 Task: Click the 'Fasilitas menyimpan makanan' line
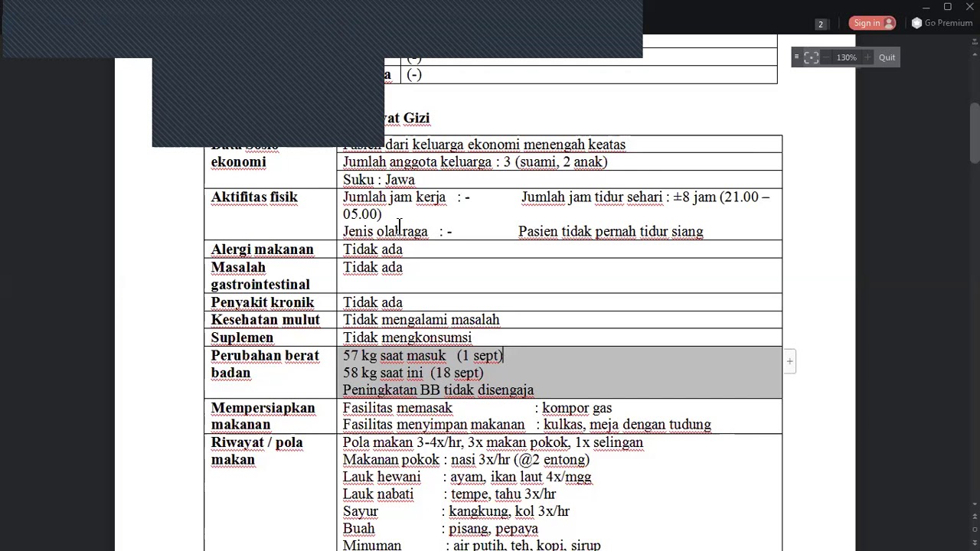527,425
